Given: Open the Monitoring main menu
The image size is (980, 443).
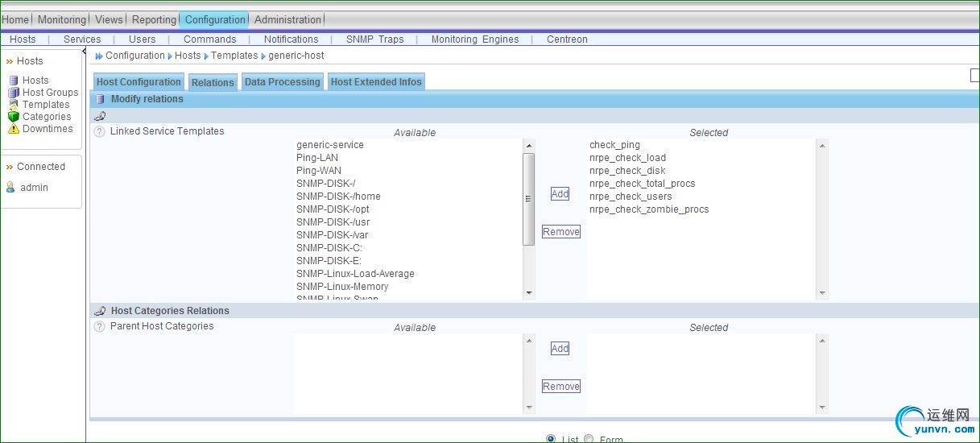Looking at the screenshot, I should (x=61, y=19).
